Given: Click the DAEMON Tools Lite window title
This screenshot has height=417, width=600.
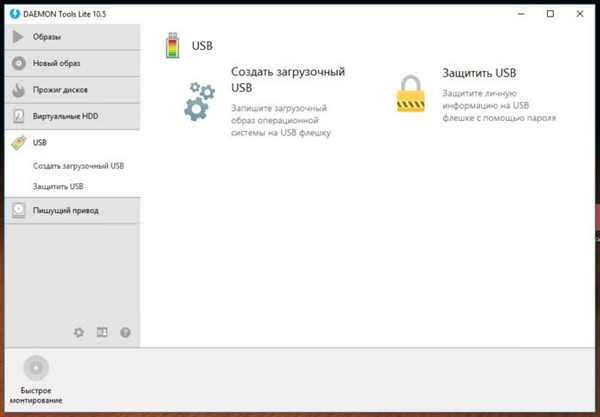Looking at the screenshot, I should [x=65, y=14].
